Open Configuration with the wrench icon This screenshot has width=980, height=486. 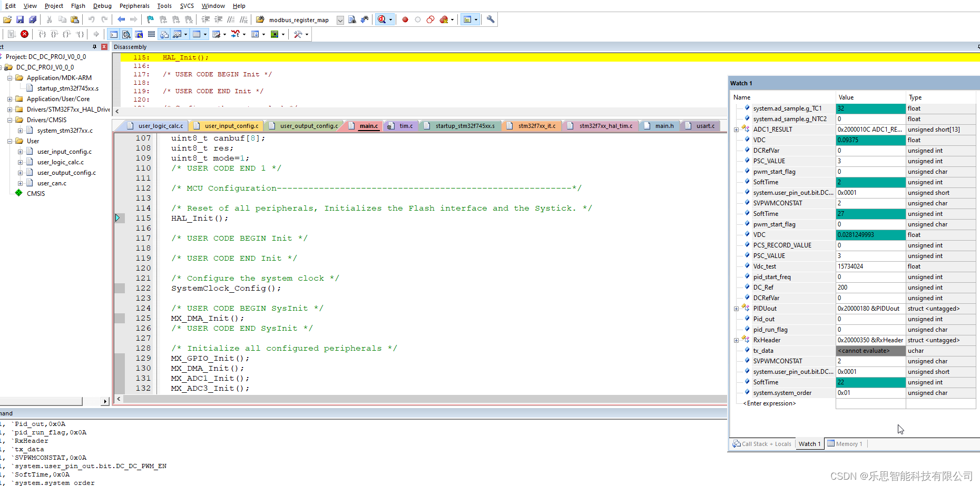pyautogui.click(x=491, y=19)
